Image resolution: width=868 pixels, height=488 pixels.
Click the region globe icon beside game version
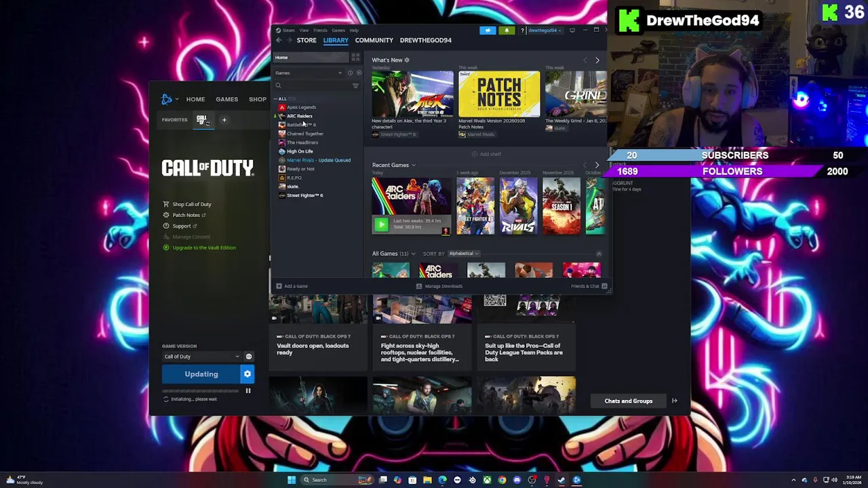[x=249, y=357]
